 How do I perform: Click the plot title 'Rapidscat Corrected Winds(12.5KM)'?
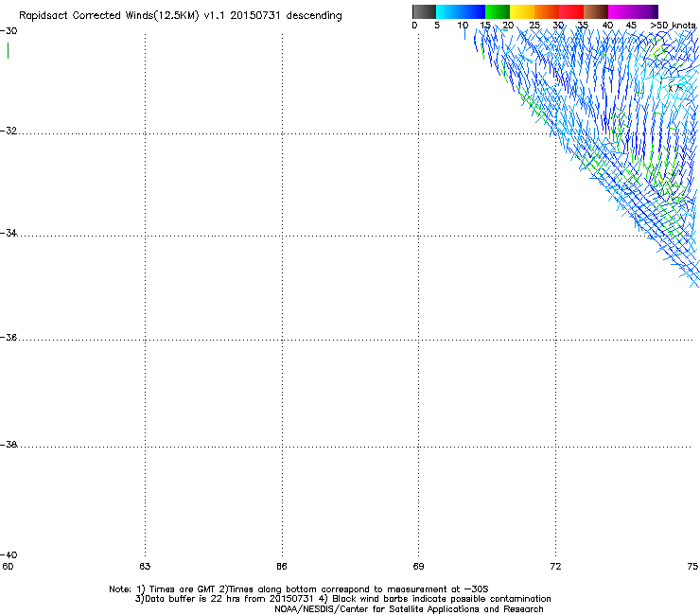pyautogui.click(x=109, y=16)
